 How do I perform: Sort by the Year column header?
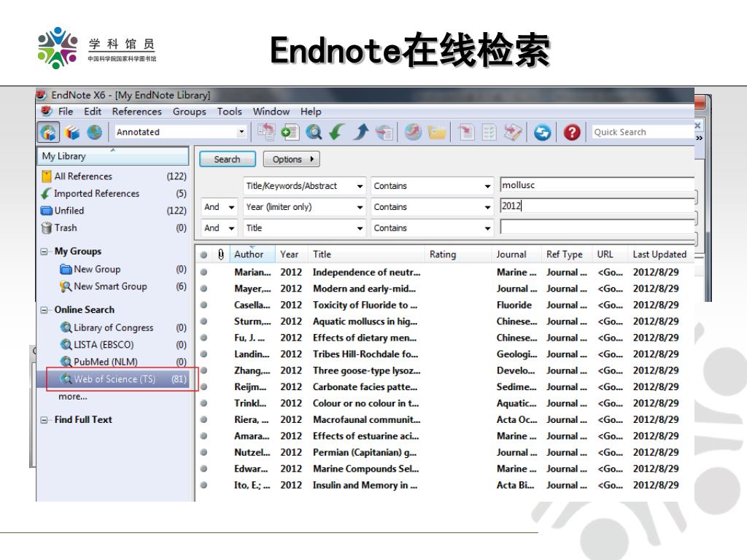[x=292, y=254]
